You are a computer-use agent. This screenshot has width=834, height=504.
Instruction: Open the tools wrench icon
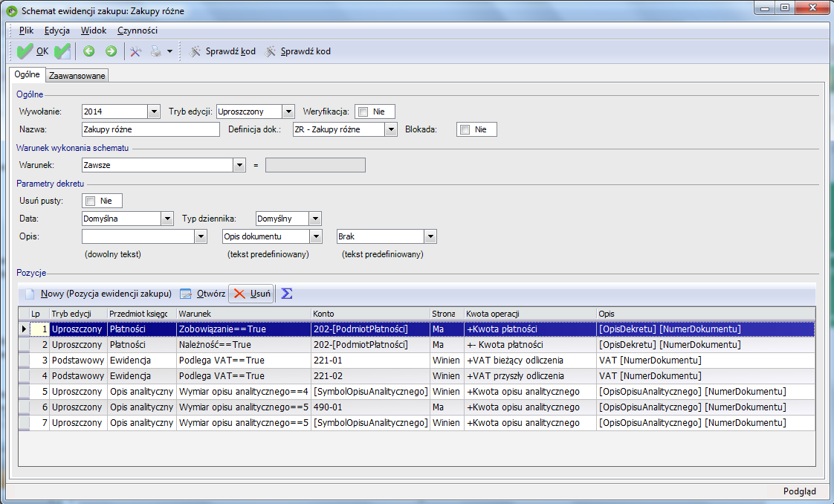click(135, 51)
